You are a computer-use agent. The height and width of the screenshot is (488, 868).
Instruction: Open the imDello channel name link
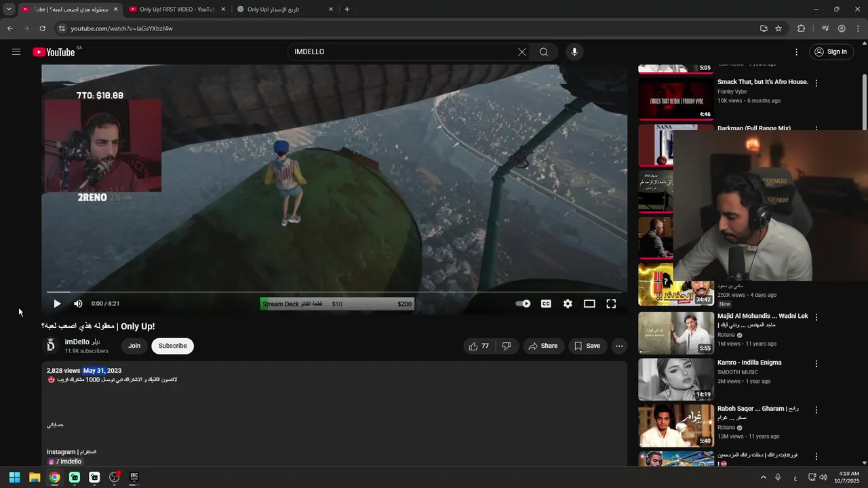click(x=83, y=342)
